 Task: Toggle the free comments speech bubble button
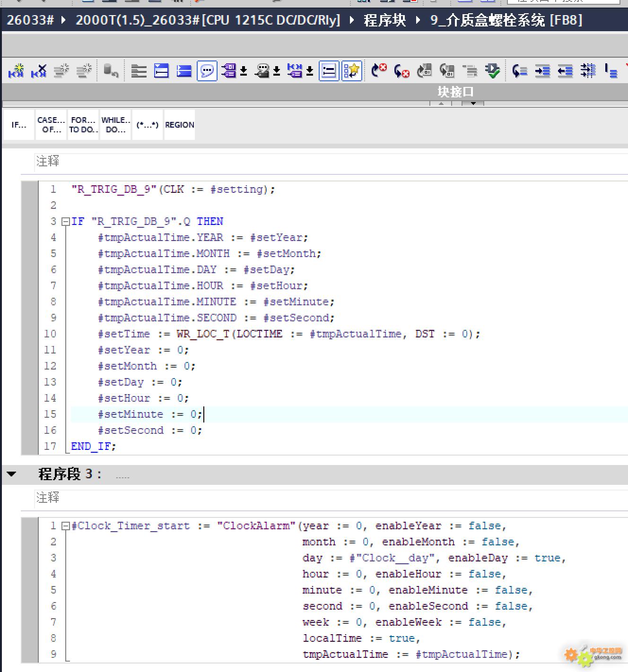(207, 71)
